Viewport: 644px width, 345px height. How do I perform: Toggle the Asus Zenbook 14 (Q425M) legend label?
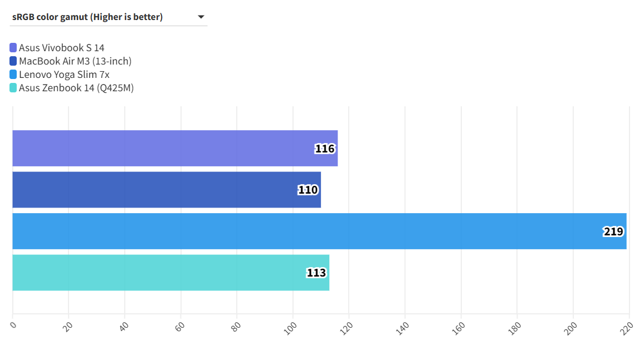76,88
